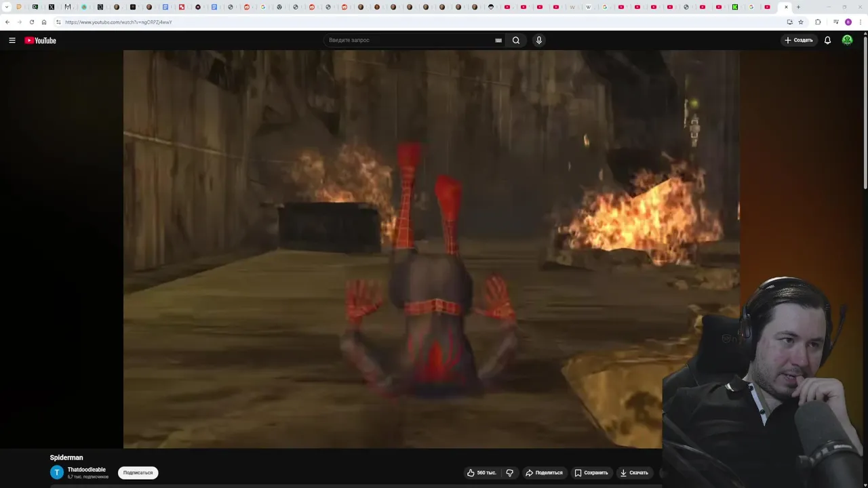This screenshot has height=488, width=868.
Task: Click the install/cast icon in address bar
Action: pos(789,22)
